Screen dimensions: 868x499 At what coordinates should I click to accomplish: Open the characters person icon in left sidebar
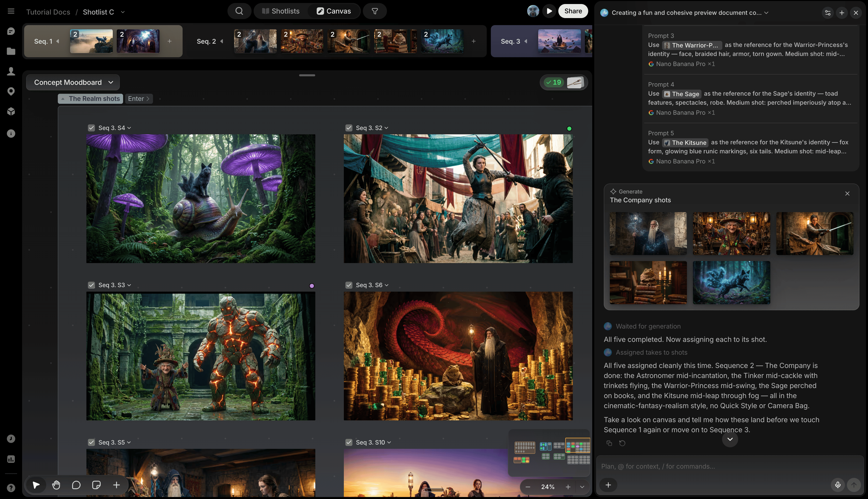pos(11,71)
